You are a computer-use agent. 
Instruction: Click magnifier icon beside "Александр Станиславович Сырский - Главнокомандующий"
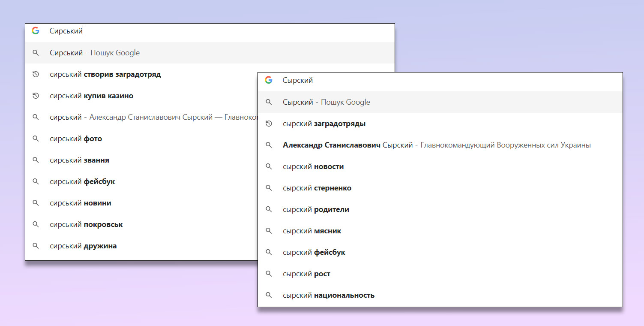[x=269, y=145]
